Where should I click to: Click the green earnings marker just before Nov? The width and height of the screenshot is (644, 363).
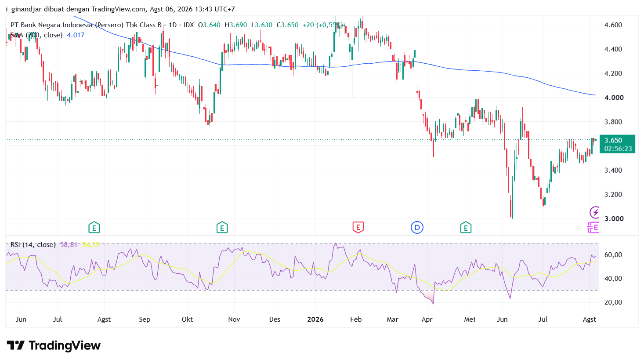(222, 228)
